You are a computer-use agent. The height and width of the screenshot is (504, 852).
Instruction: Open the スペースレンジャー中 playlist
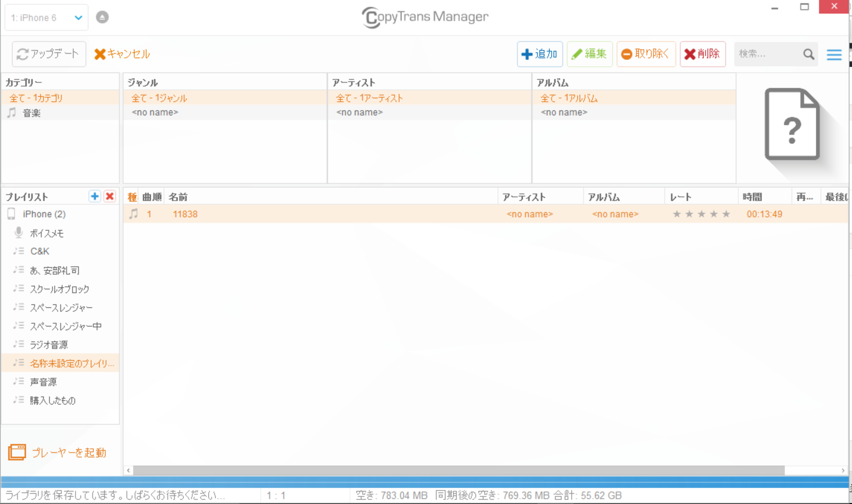pyautogui.click(x=60, y=326)
